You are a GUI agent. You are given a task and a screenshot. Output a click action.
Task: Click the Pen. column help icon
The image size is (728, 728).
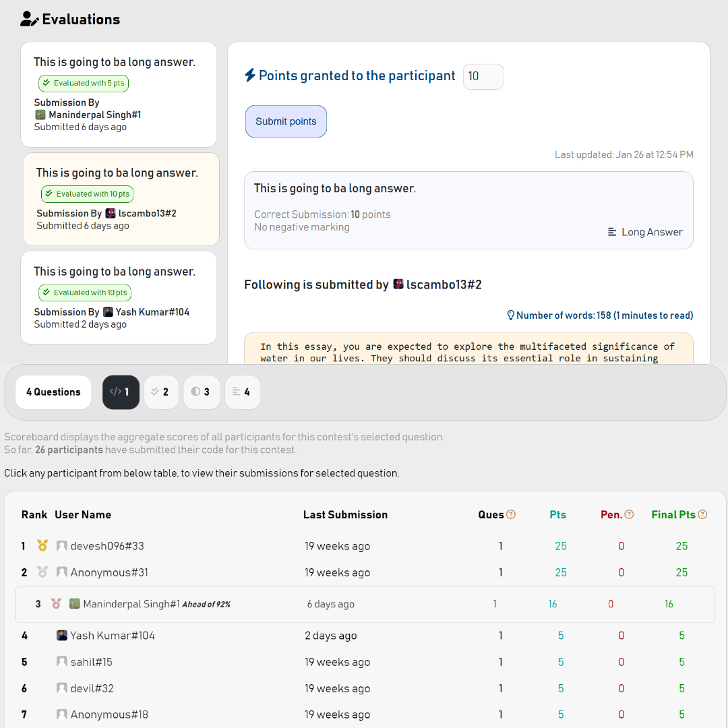[x=629, y=514]
